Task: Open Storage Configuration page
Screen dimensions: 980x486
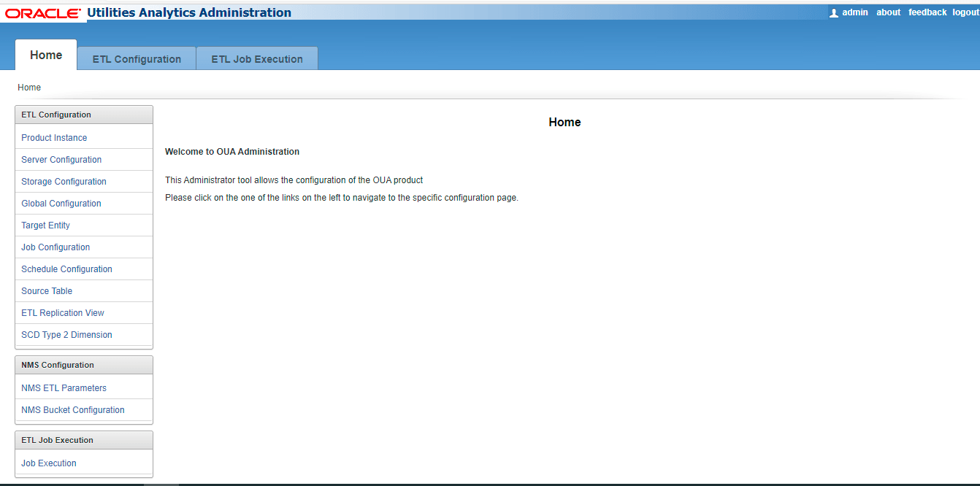Action: pos(63,181)
